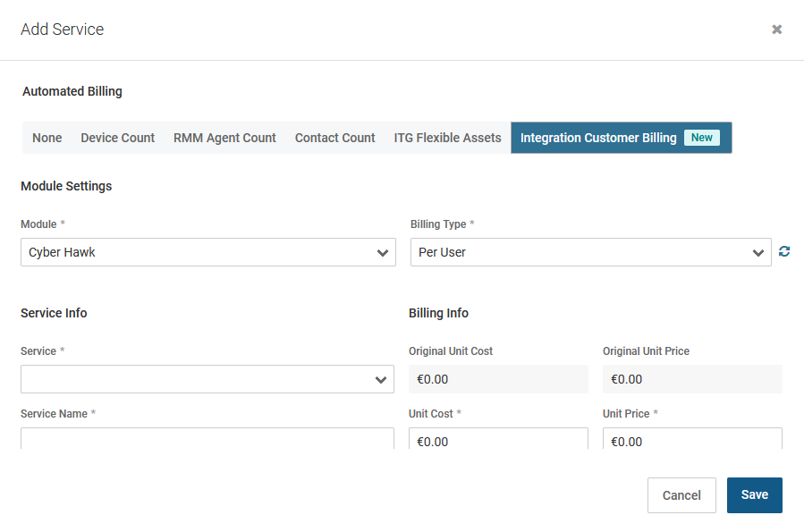Image resolution: width=804 pixels, height=532 pixels.
Task: Open the ITG Flexible Assets tab
Action: point(447,138)
